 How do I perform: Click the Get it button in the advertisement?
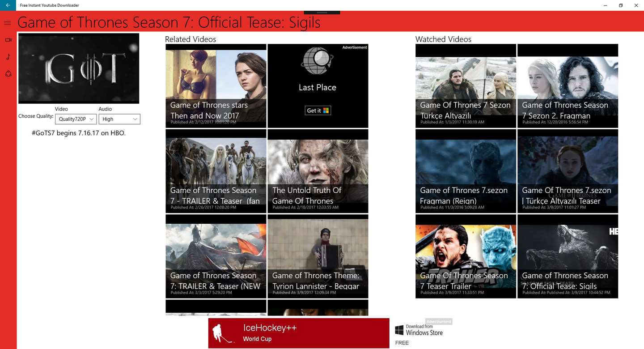point(318,111)
